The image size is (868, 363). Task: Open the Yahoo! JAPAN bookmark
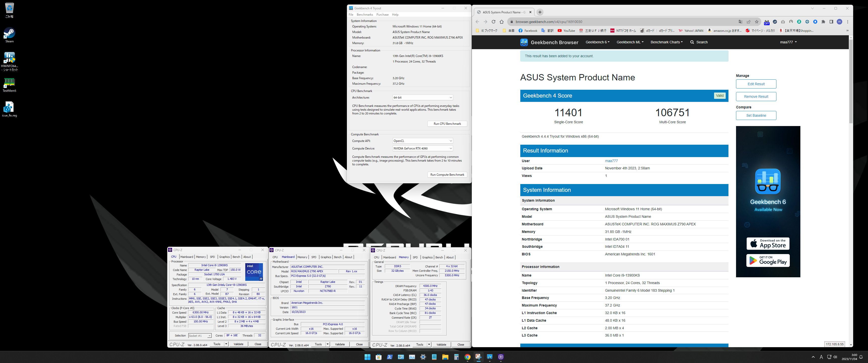tap(691, 31)
